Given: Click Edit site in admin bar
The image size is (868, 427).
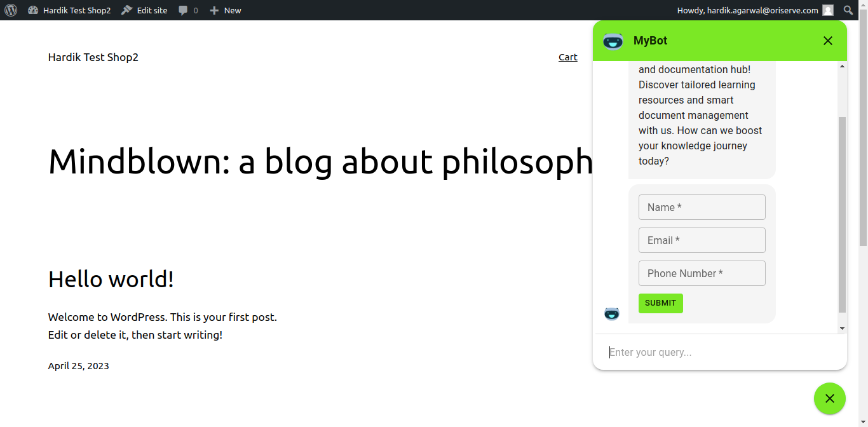Looking at the screenshot, I should pyautogui.click(x=145, y=10).
